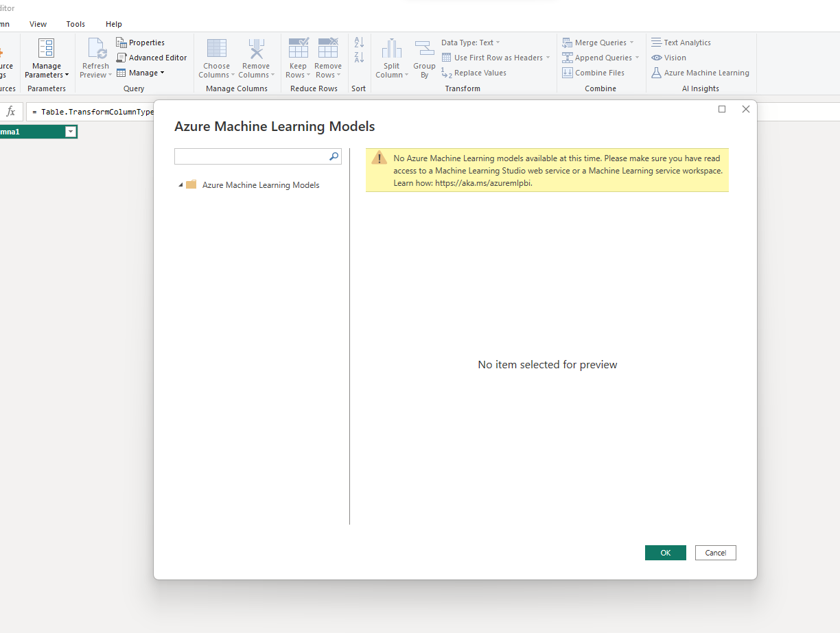Click Sort Ascending icon
Screen dimensions: 840x633
tap(359, 43)
